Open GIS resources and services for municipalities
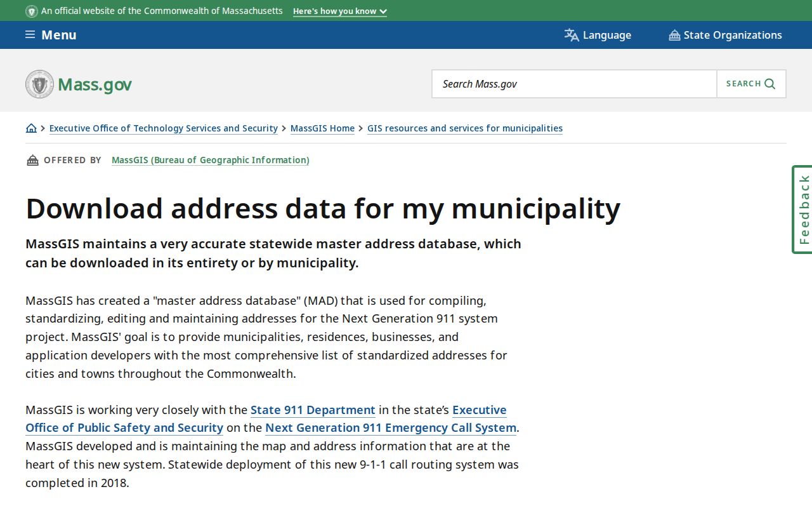This screenshot has width=812, height=508. click(465, 128)
